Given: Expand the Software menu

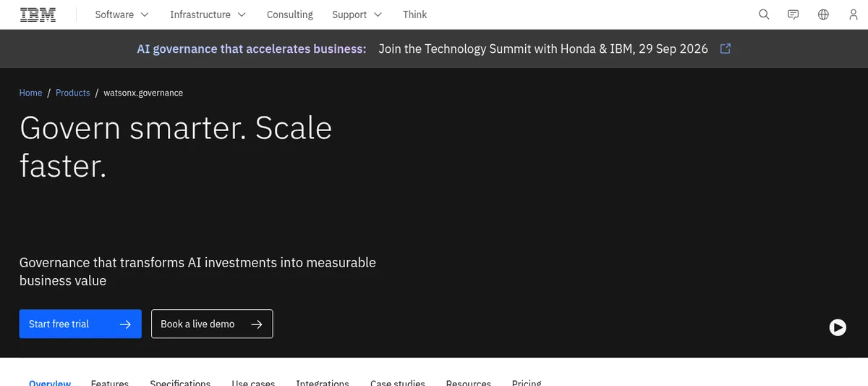Looking at the screenshot, I should click(122, 14).
